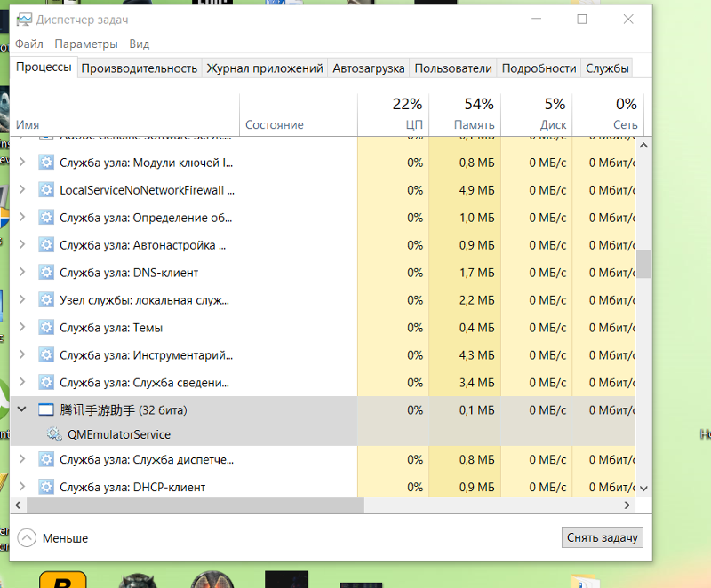
Task: Switch to the Производительность tab
Action: tap(139, 68)
